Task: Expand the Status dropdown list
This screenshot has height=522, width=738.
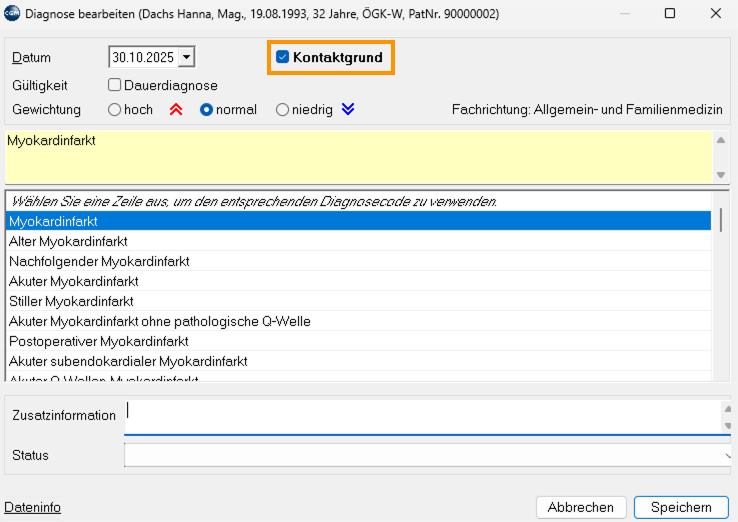Action: tap(725, 456)
